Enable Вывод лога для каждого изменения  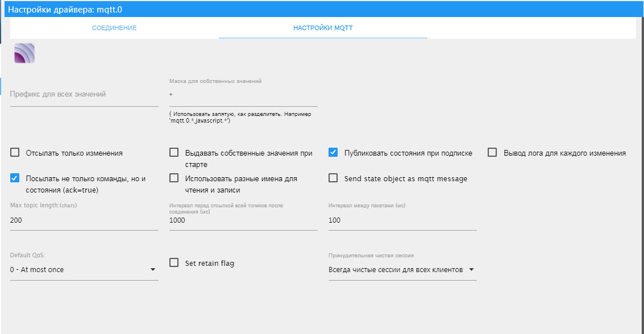click(x=493, y=153)
